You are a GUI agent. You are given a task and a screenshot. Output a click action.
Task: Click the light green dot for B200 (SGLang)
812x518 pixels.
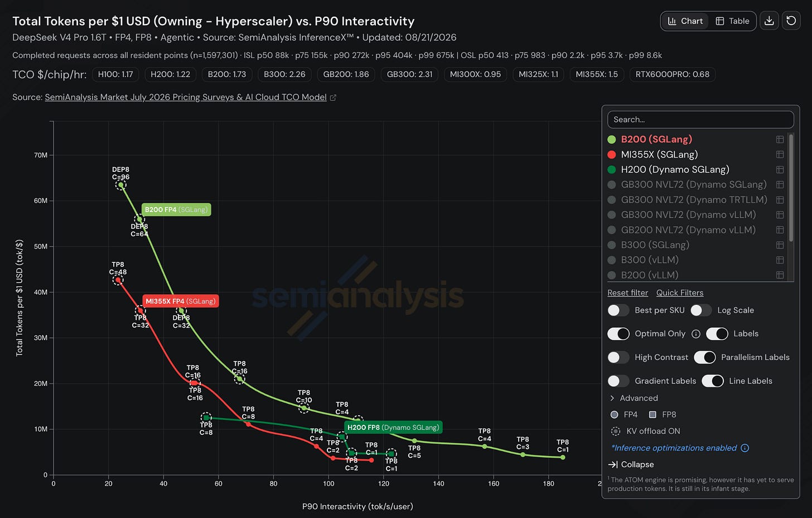click(x=612, y=140)
